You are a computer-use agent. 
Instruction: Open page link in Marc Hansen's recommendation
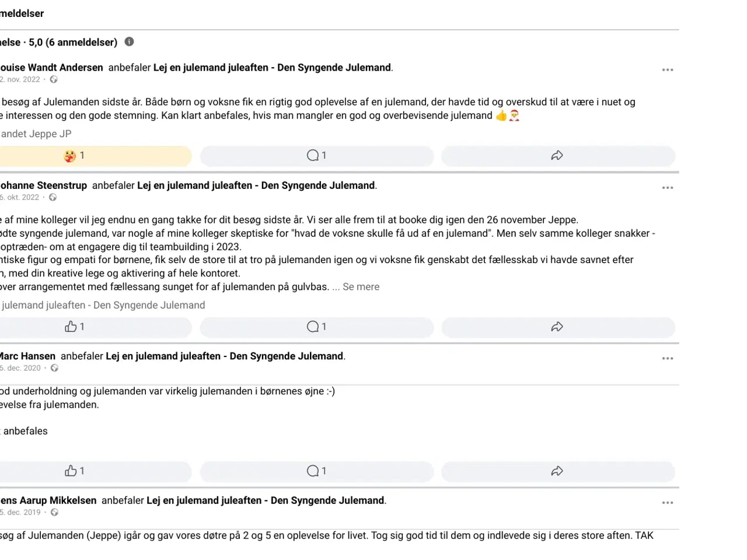tap(224, 356)
